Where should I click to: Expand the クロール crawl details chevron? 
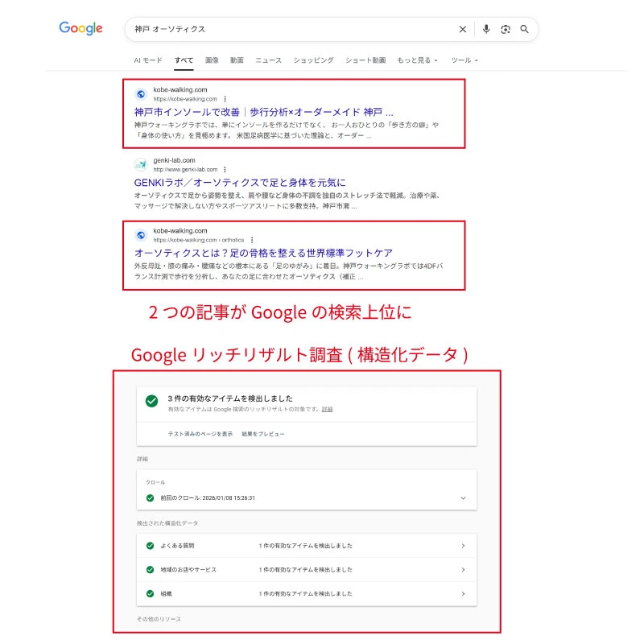point(463,498)
